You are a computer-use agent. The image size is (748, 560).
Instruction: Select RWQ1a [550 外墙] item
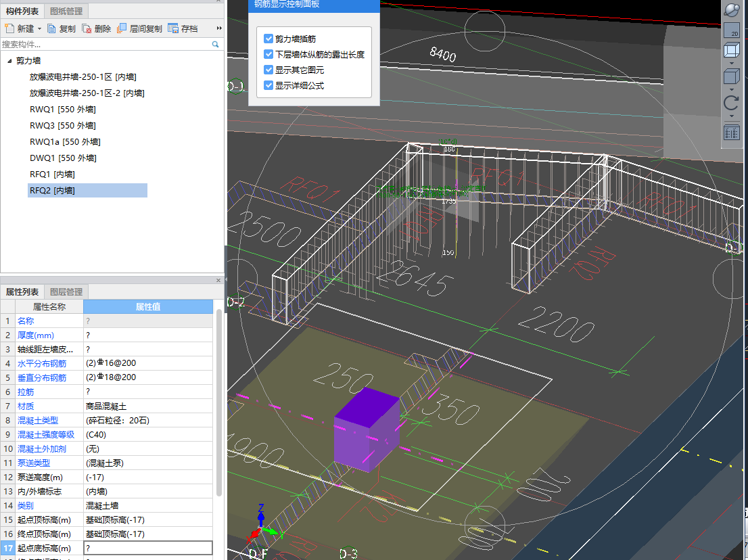click(65, 141)
